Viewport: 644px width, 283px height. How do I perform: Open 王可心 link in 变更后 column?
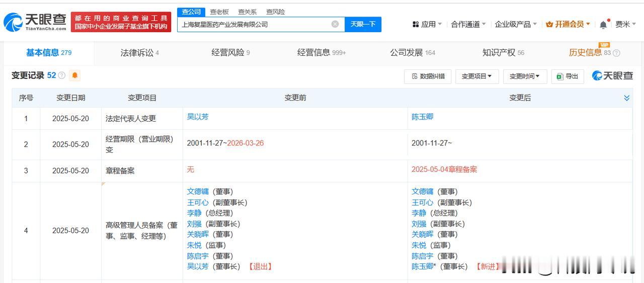pos(423,202)
